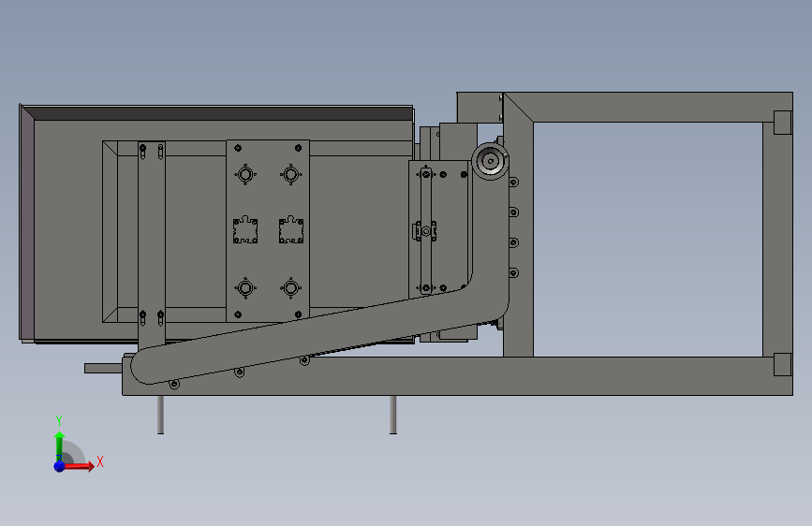The height and width of the screenshot is (526, 812).
Task: Select the dark top strip of the box
Action: point(217,113)
